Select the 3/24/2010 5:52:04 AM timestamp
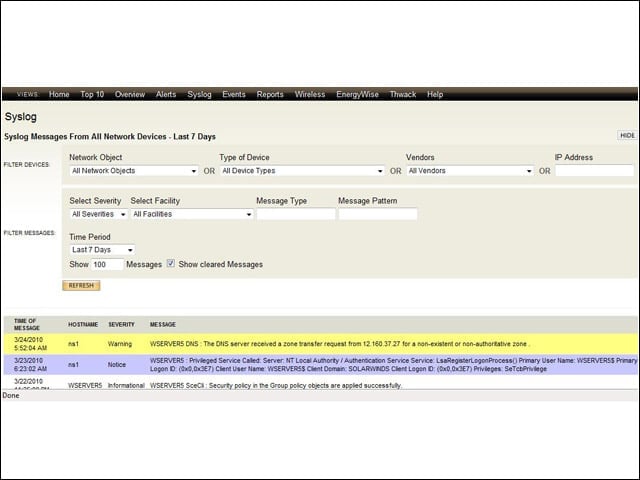Screen dimensions: 640x480 [x=30, y=344]
